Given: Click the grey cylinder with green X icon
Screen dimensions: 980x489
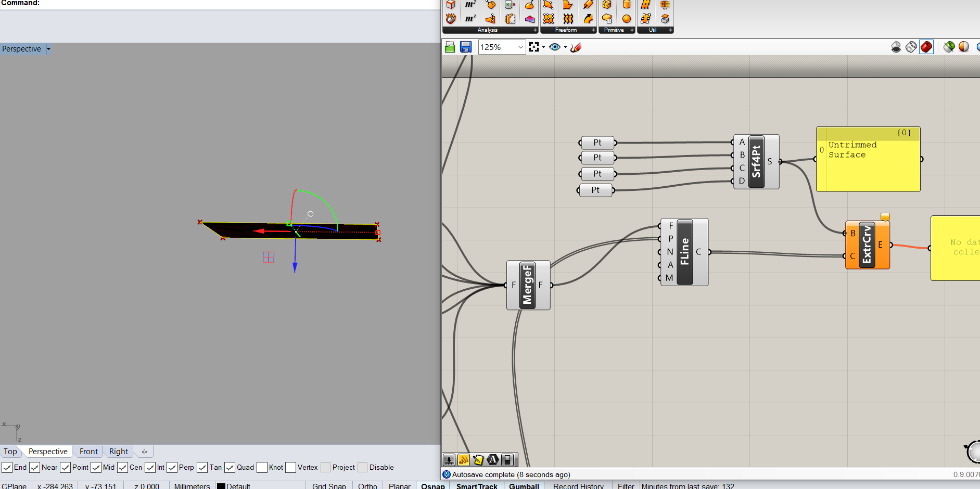Looking at the screenshot, I should (x=510, y=5).
